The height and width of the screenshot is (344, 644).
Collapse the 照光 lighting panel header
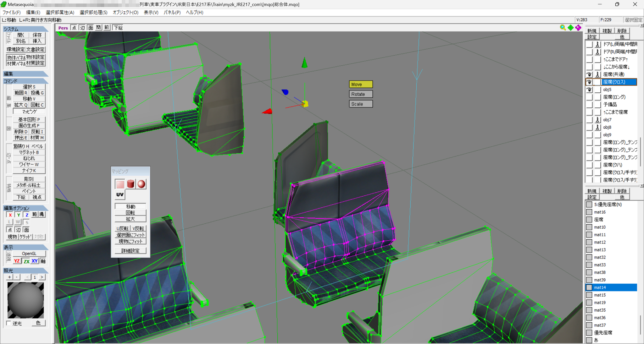[25, 270]
